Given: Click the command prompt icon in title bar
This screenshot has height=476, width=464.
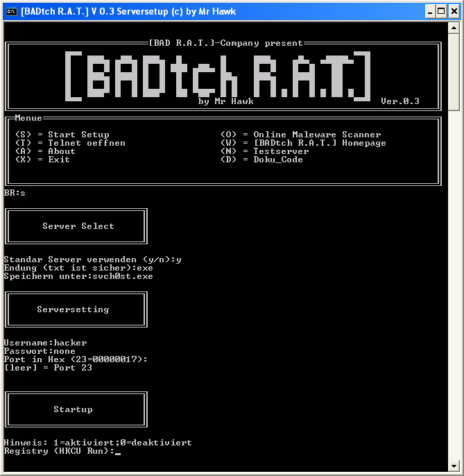Looking at the screenshot, I should coord(11,11).
